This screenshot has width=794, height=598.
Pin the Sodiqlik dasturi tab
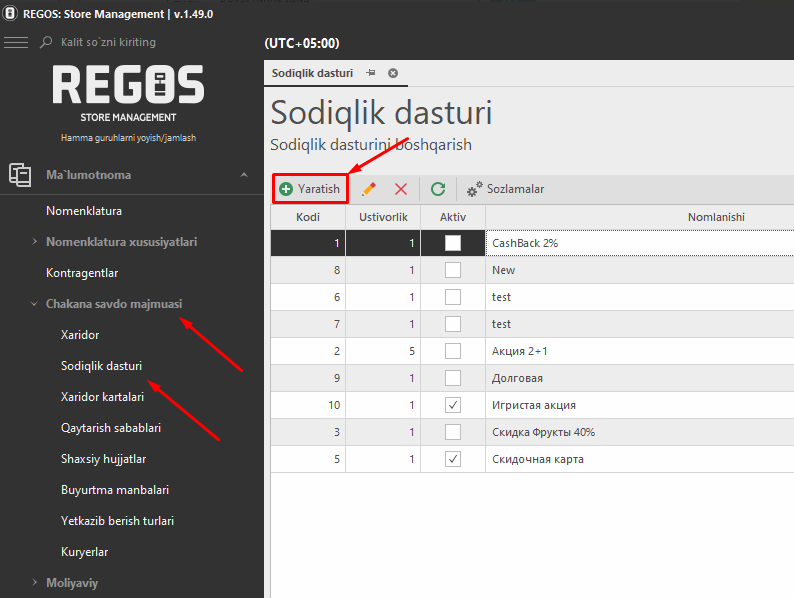(x=371, y=73)
